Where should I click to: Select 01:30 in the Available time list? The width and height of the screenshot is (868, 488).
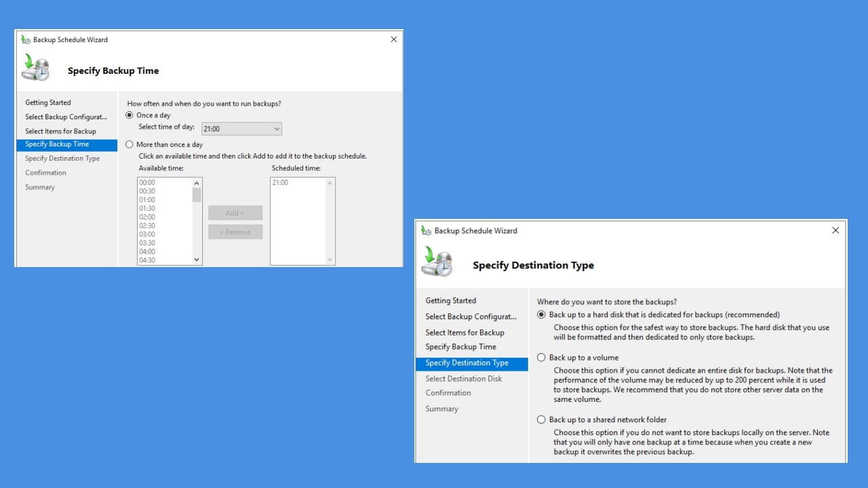tap(147, 209)
